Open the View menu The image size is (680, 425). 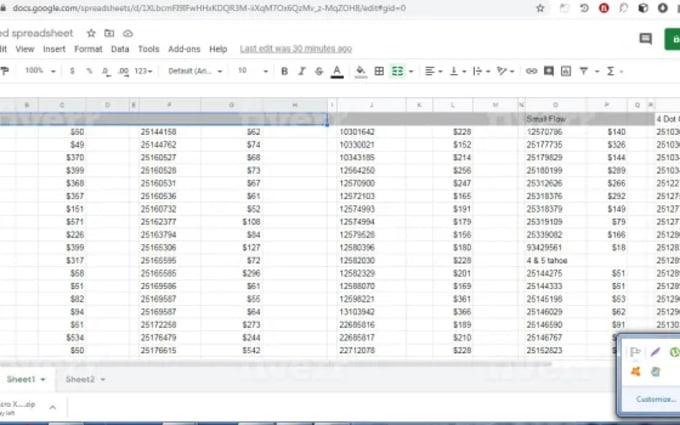tap(25, 49)
